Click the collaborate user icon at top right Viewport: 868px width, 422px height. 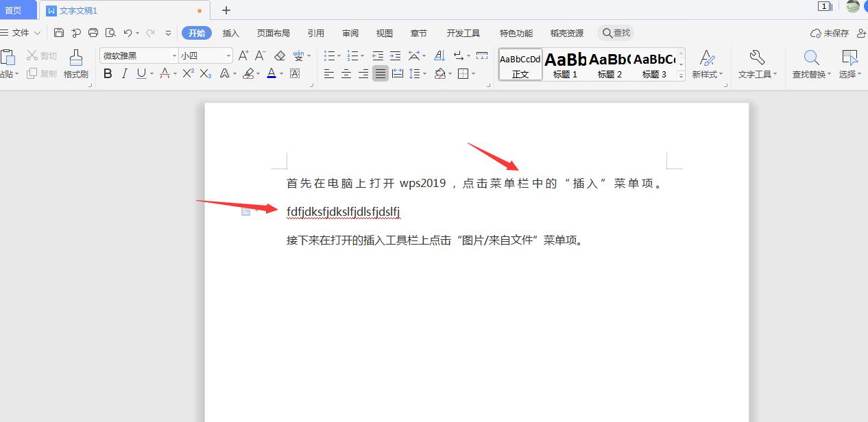(863, 33)
